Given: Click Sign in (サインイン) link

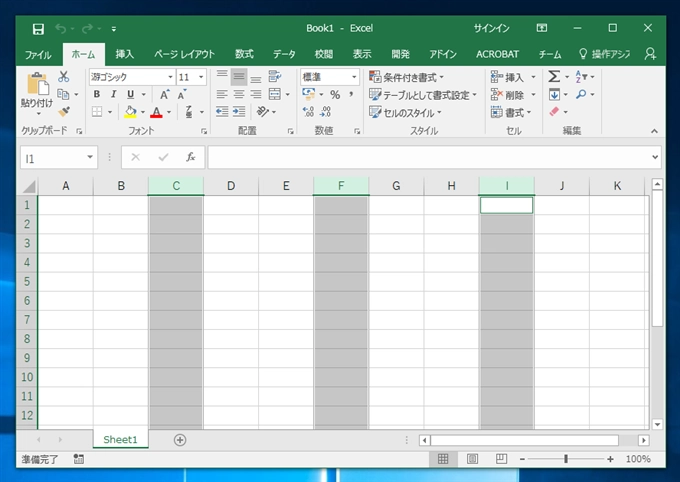Looking at the screenshot, I should [x=491, y=29].
